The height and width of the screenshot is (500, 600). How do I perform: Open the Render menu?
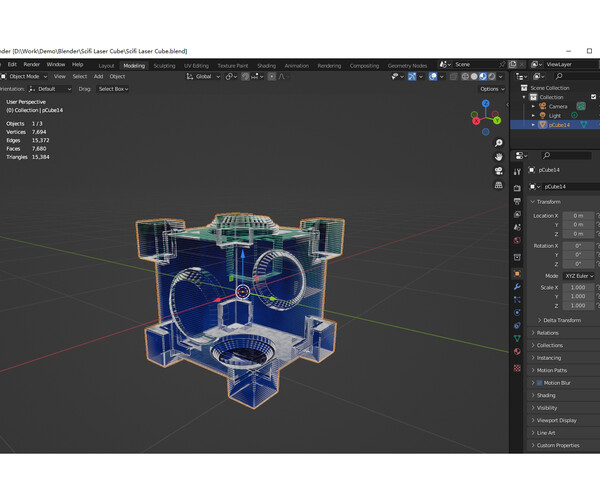(31, 65)
